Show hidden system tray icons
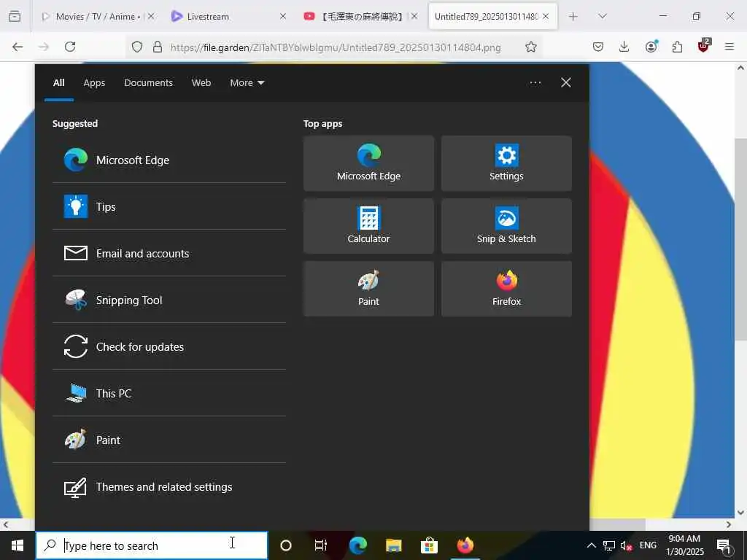 click(x=591, y=545)
